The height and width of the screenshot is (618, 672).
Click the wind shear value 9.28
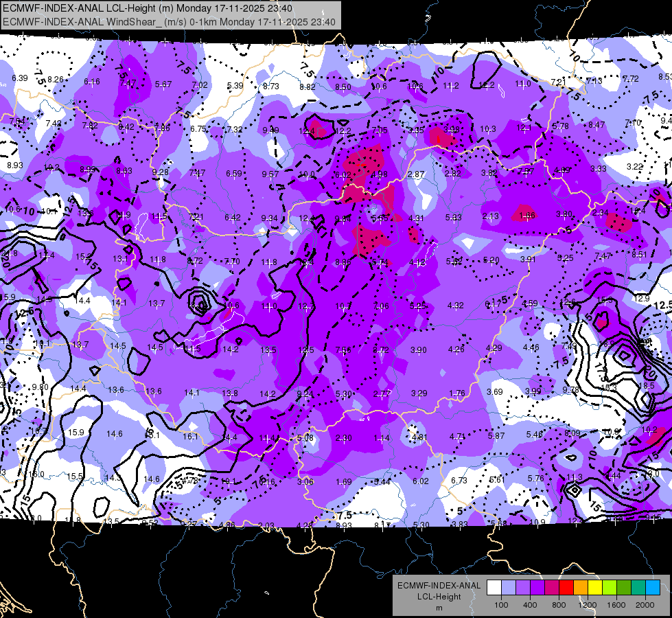tap(161, 172)
